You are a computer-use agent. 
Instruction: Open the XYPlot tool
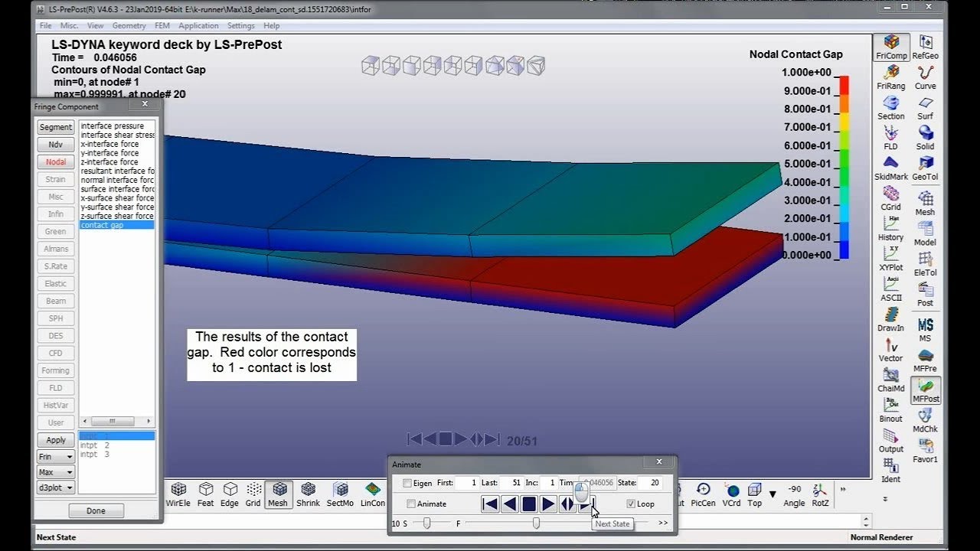point(891,259)
